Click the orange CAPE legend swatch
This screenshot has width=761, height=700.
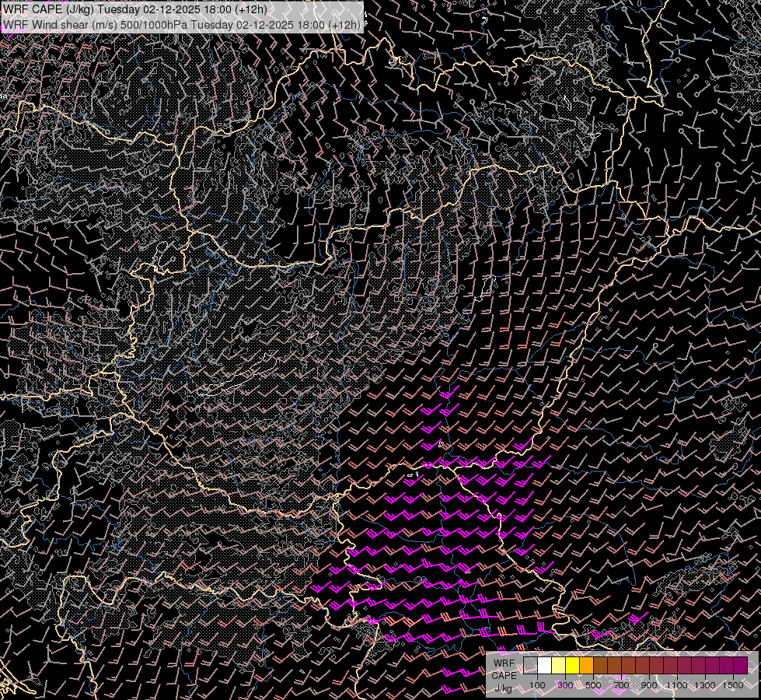coord(586,665)
